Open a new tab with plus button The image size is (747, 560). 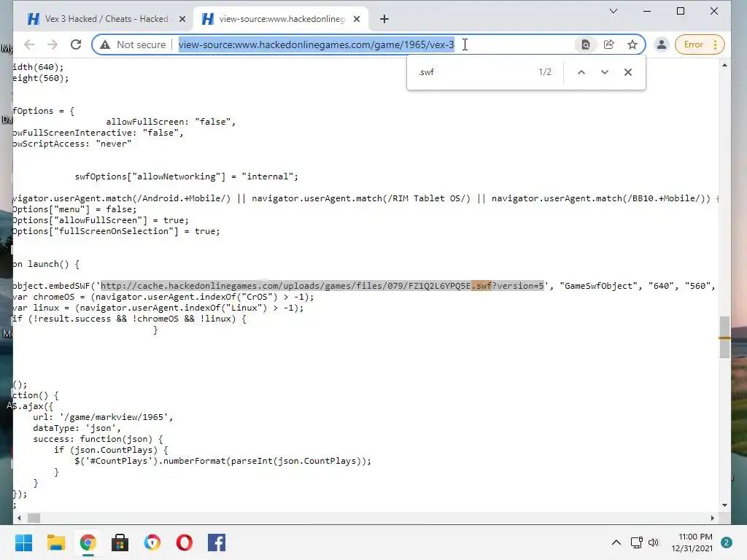tap(384, 19)
